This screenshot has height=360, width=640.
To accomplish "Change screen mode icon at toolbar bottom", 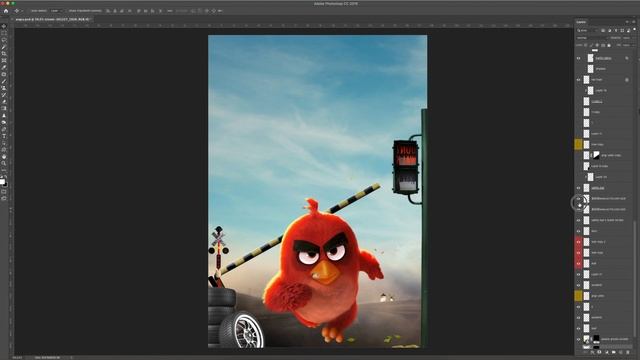I will tap(4, 198).
